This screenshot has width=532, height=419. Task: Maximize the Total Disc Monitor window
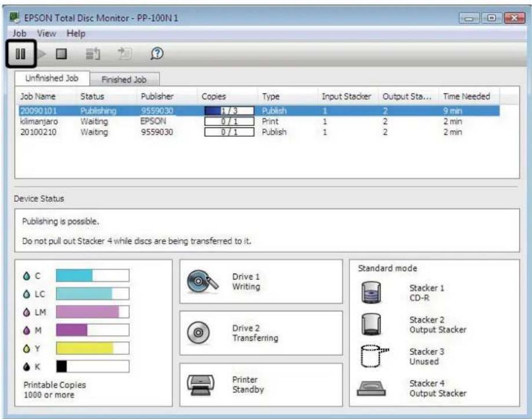(x=491, y=18)
